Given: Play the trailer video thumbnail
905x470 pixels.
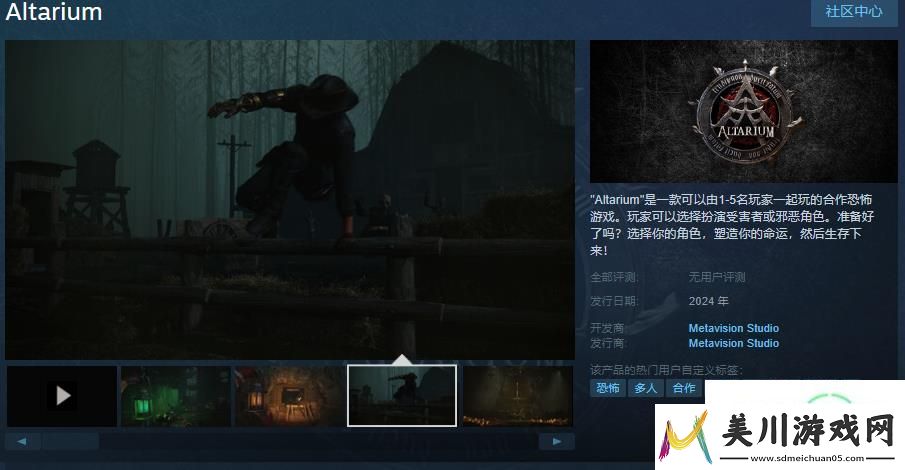Looking at the screenshot, I should click(62, 396).
